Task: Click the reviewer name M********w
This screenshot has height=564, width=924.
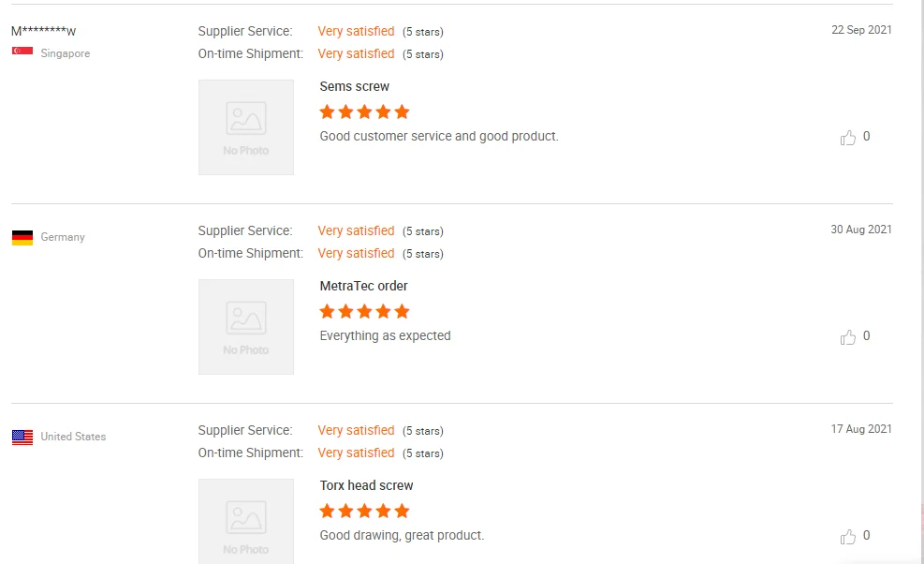Action: click(43, 31)
